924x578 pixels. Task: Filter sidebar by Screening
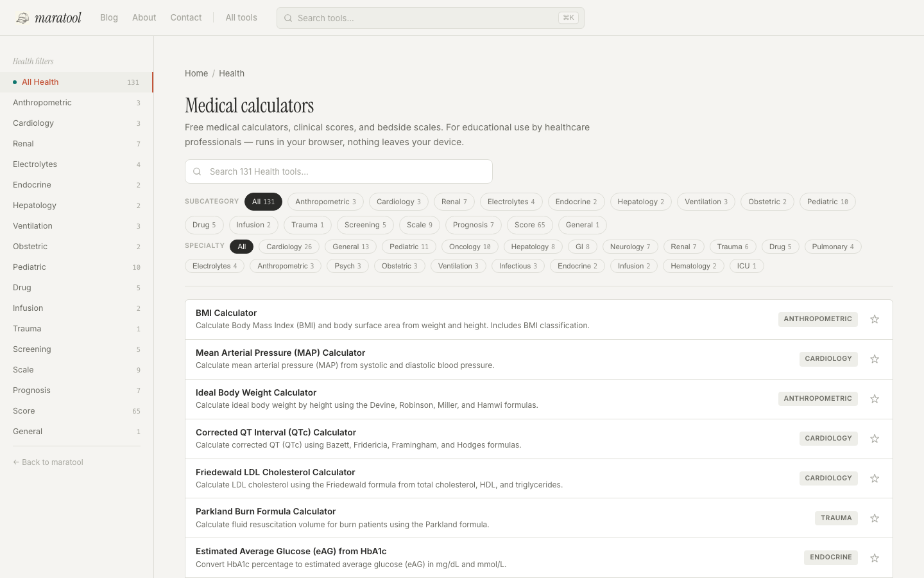click(x=76, y=349)
